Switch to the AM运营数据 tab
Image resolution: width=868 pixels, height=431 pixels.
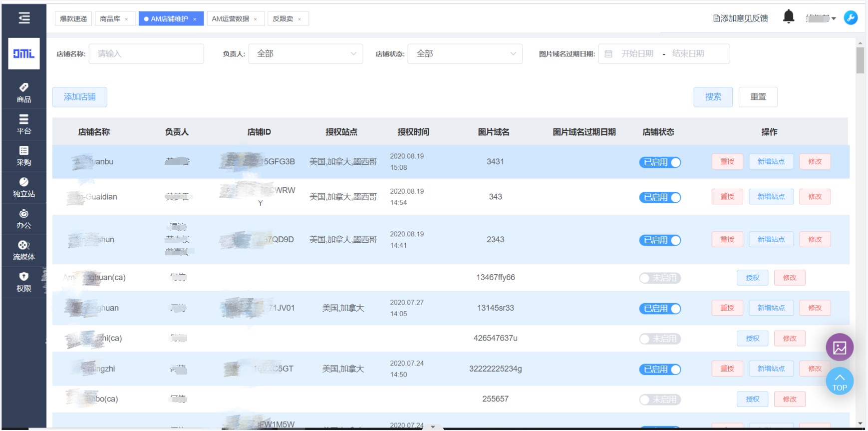[230, 19]
